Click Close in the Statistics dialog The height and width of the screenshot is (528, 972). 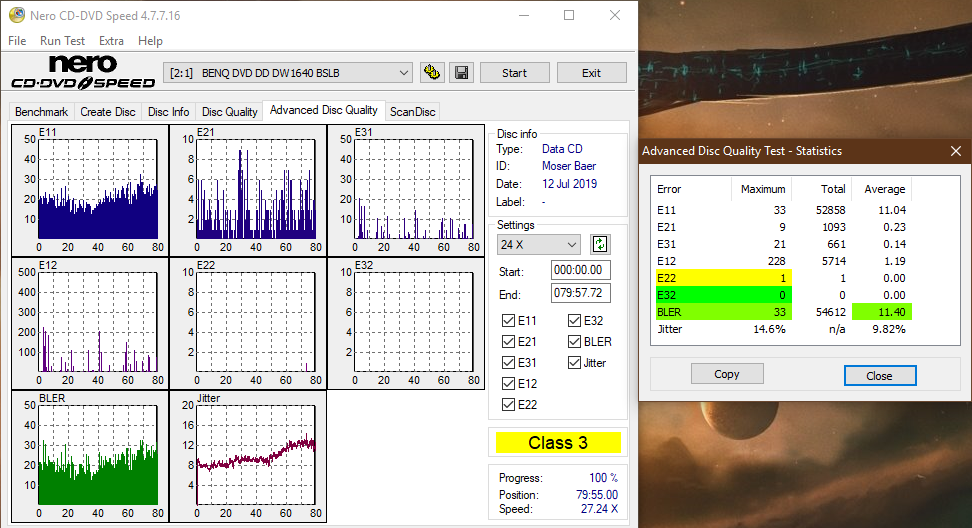pos(879,376)
